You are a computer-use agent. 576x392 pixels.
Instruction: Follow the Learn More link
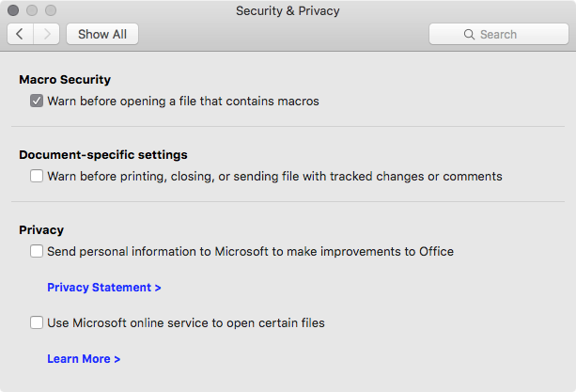(x=84, y=358)
